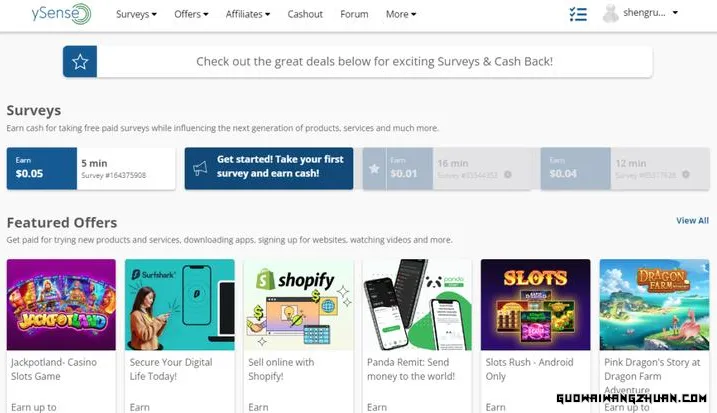
Task: Open the More dropdown menu
Action: pos(401,14)
